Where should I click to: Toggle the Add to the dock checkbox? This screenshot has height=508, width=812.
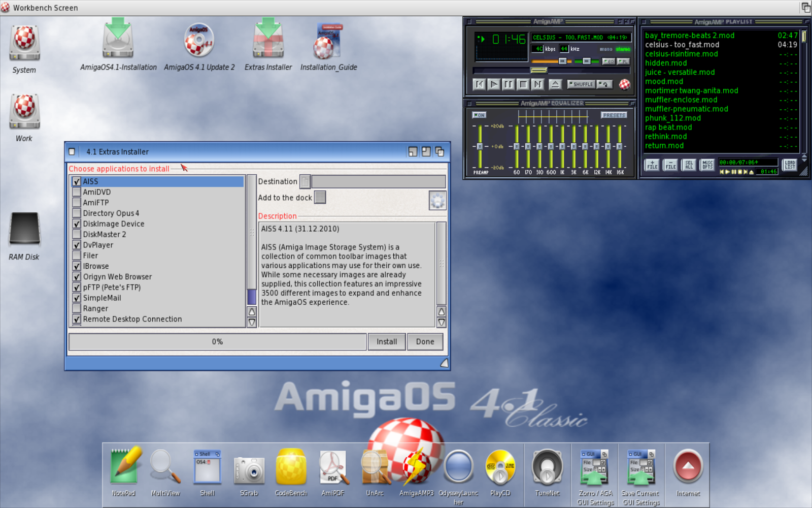pyautogui.click(x=320, y=197)
